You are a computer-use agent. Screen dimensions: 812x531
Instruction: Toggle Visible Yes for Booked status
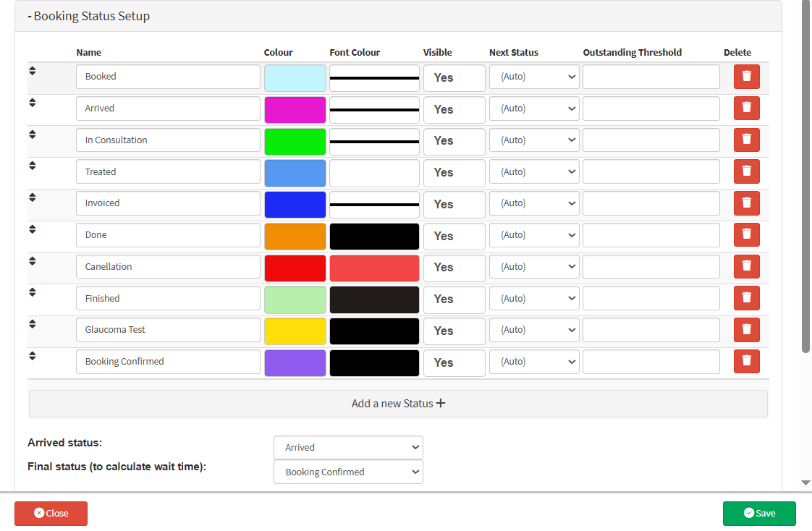click(454, 77)
